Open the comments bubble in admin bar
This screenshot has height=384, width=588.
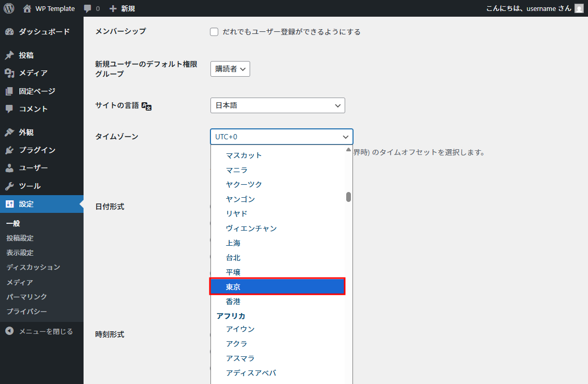(x=87, y=9)
